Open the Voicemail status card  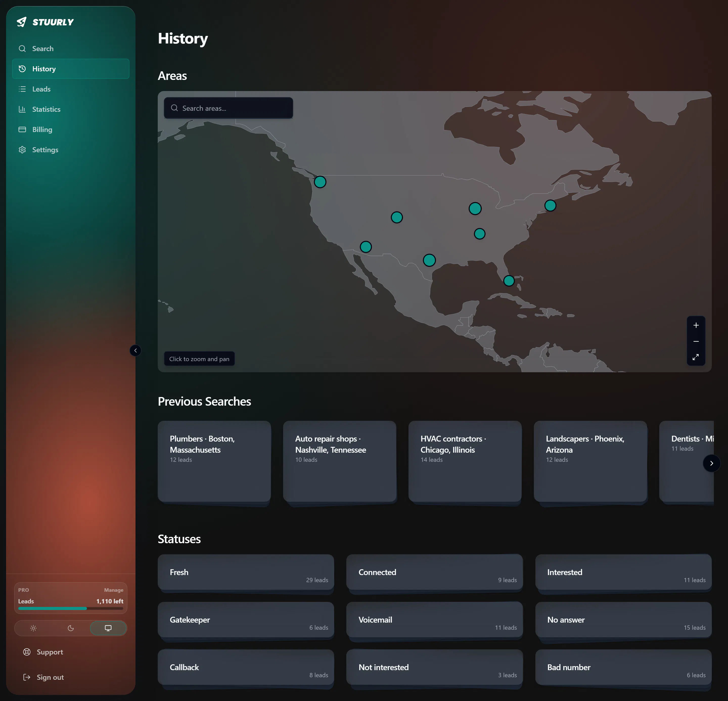435,620
